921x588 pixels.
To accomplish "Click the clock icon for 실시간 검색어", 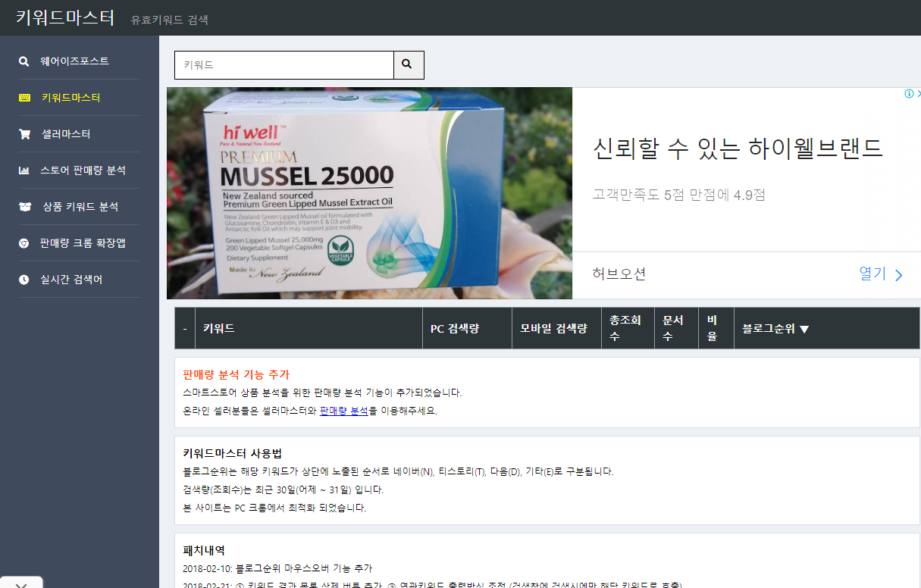I will [24, 280].
